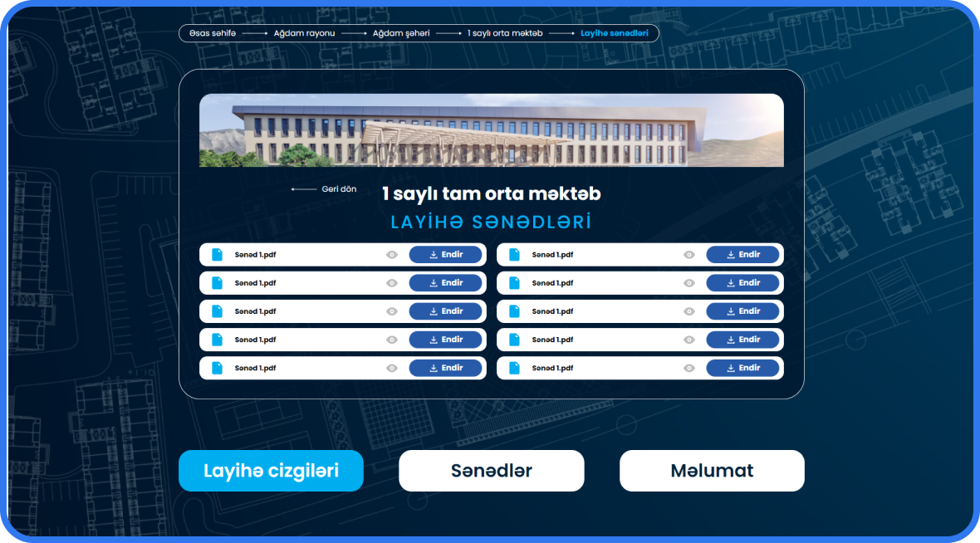980x543 pixels.
Task: Click the file icon of the top-right document
Action: pos(515,255)
